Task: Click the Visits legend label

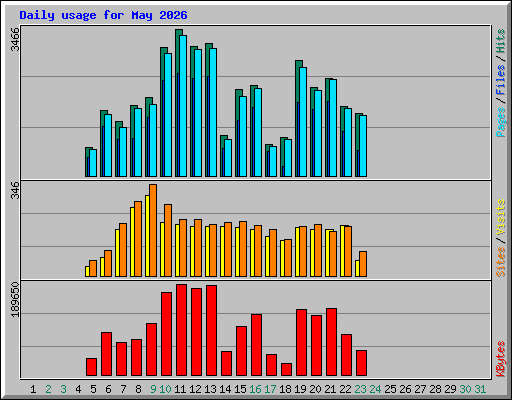Action: click(x=501, y=217)
